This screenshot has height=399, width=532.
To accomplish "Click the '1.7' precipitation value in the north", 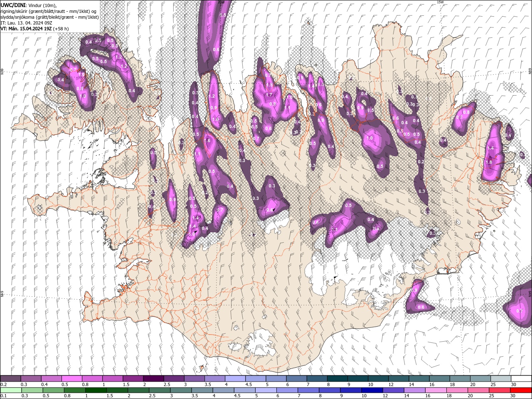I will pyautogui.click(x=269, y=95).
